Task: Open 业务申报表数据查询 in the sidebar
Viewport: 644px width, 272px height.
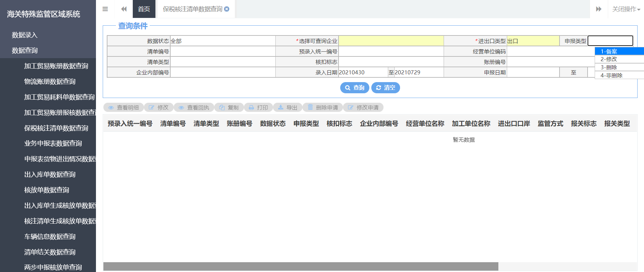Action: 53,143
